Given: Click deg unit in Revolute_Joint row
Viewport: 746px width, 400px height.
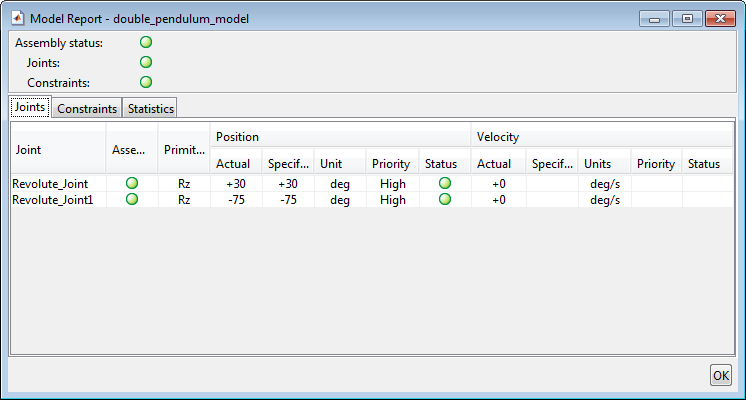Looking at the screenshot, I should 340,184.
